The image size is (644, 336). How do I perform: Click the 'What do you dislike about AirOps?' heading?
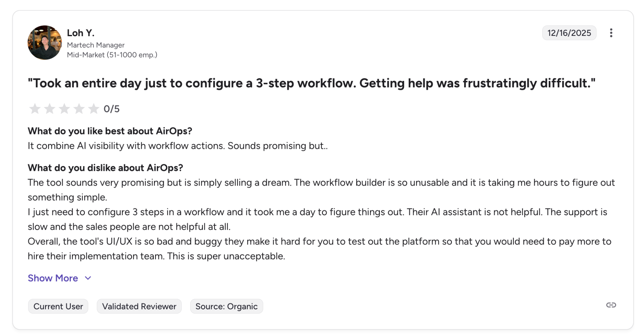[105, 168]
